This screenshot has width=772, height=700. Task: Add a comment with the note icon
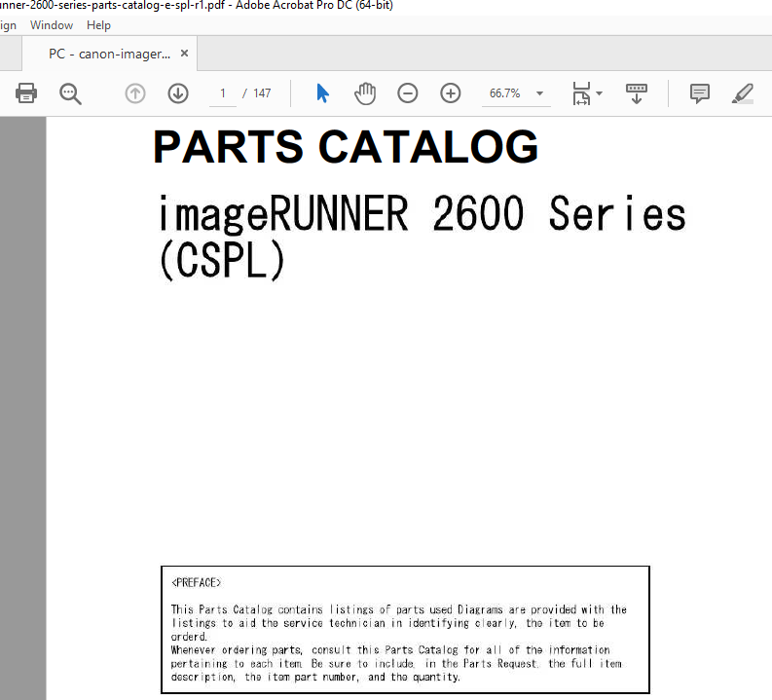(699, 93)
